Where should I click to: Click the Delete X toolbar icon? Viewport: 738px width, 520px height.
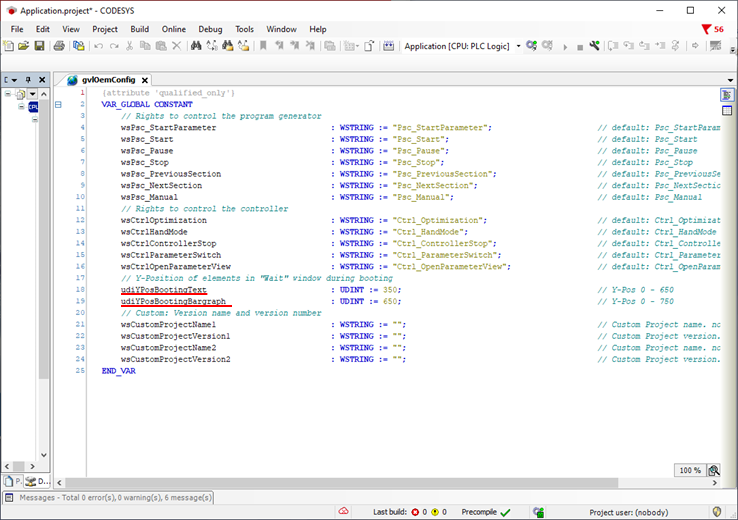(x=177, y=46)
